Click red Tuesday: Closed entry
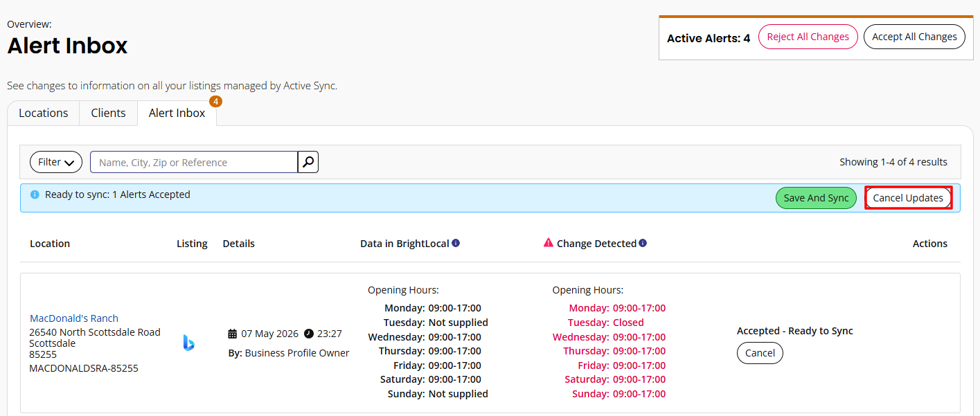 (x=606, y=323)
